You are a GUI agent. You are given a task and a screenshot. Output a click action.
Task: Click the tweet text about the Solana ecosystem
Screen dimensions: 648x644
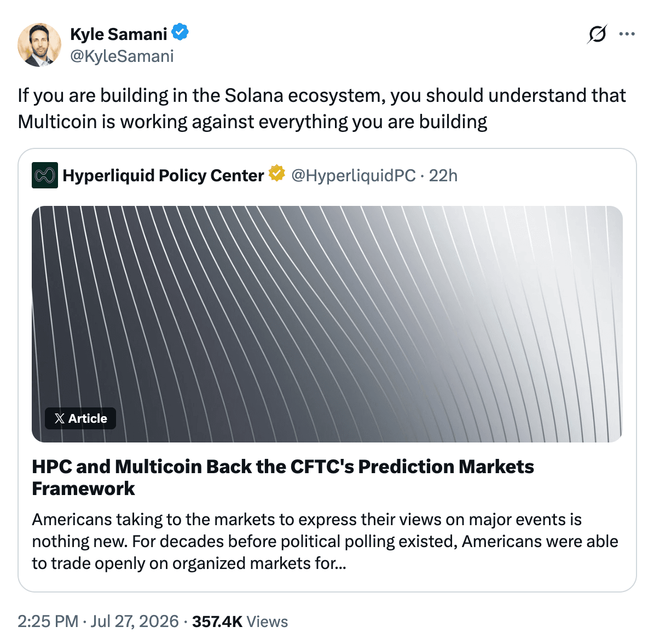point(322,108)
